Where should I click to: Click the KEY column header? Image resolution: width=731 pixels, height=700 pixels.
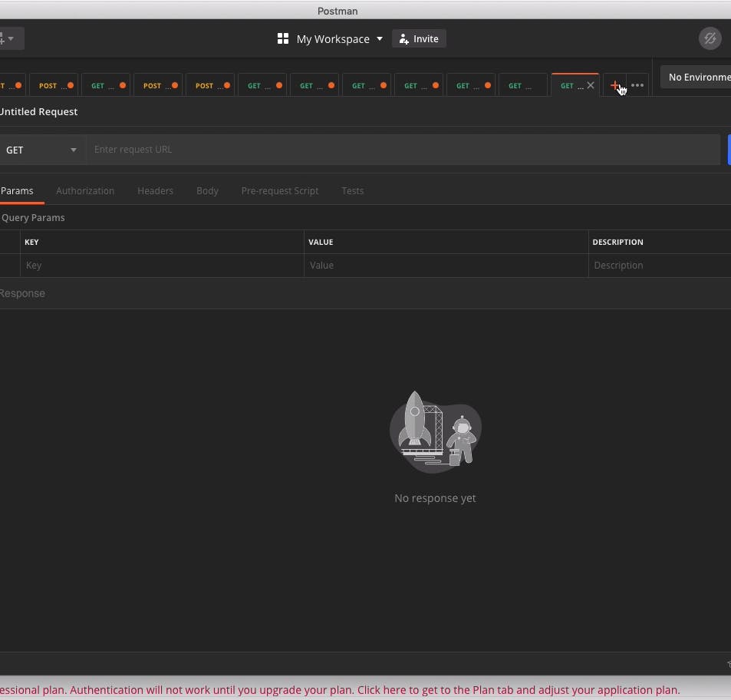[x=31, y=242]
